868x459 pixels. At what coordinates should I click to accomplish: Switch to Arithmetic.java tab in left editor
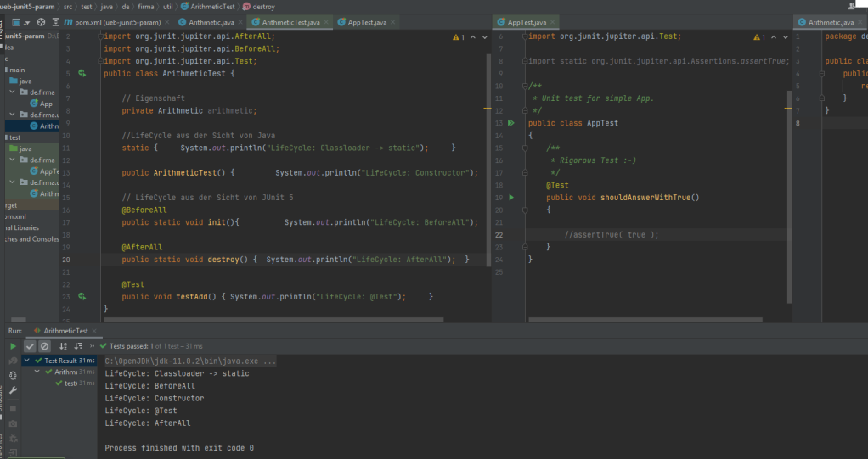[x=211, y=22]
